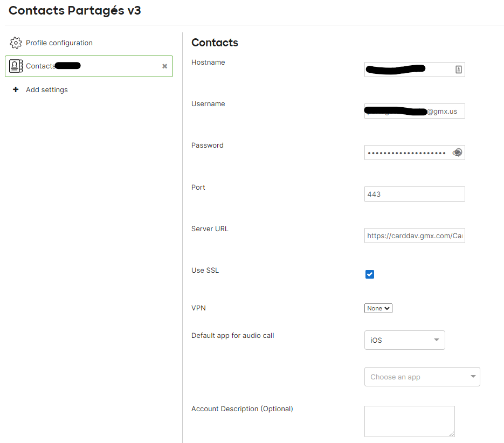The image size is (504, 443).
Task: Click the Account Description text area
Action: tap(409, 421)
